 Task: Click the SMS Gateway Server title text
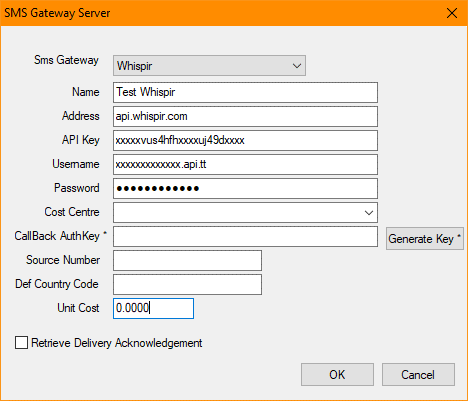point(57,13)
